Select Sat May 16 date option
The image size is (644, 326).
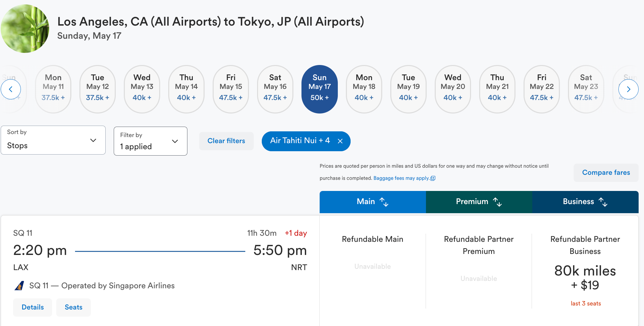[275, 89]
